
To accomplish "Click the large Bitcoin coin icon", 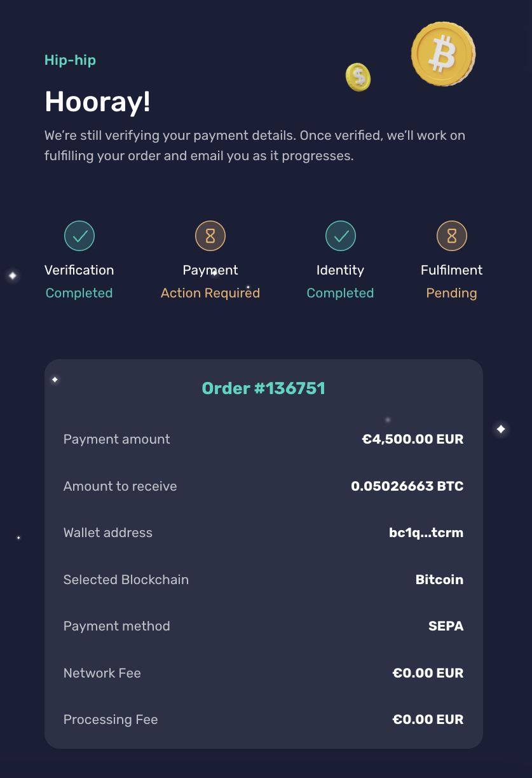I will point(443,54).
